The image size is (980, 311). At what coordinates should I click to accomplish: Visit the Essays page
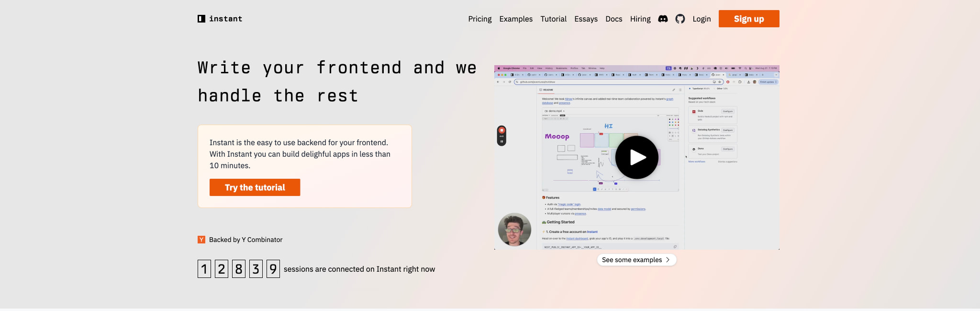point(586,19)
